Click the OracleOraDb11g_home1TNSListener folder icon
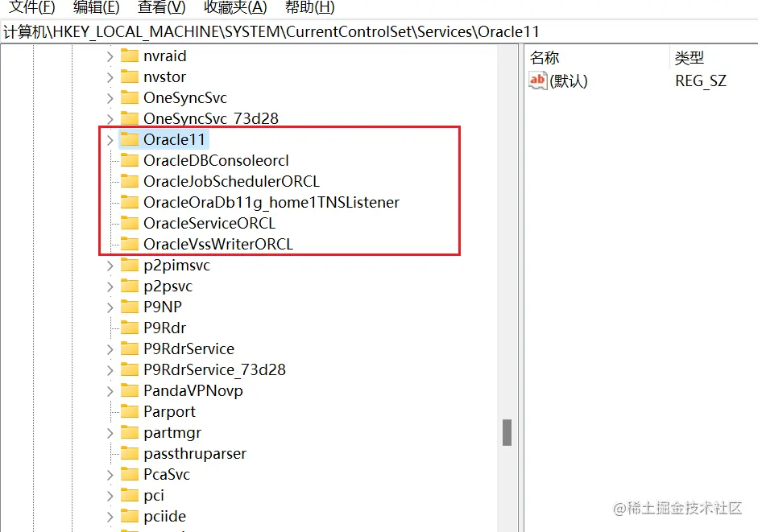Image resolution: width=758 pixels, height=532 pixels. coord(129,202)
